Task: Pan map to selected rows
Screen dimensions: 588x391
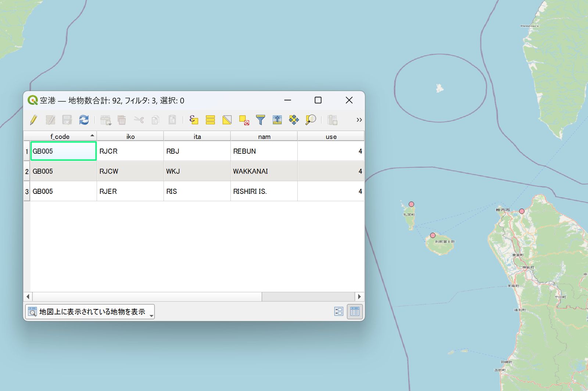Action: [294, 120]
